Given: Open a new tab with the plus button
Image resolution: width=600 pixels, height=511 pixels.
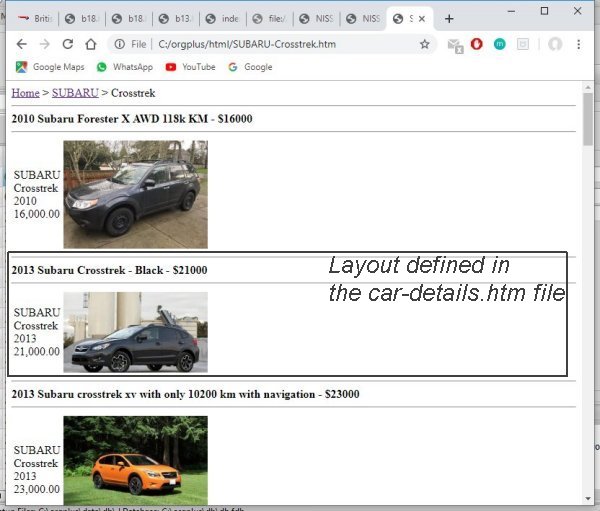Looking at the screenshot, I should coord(449,19).
